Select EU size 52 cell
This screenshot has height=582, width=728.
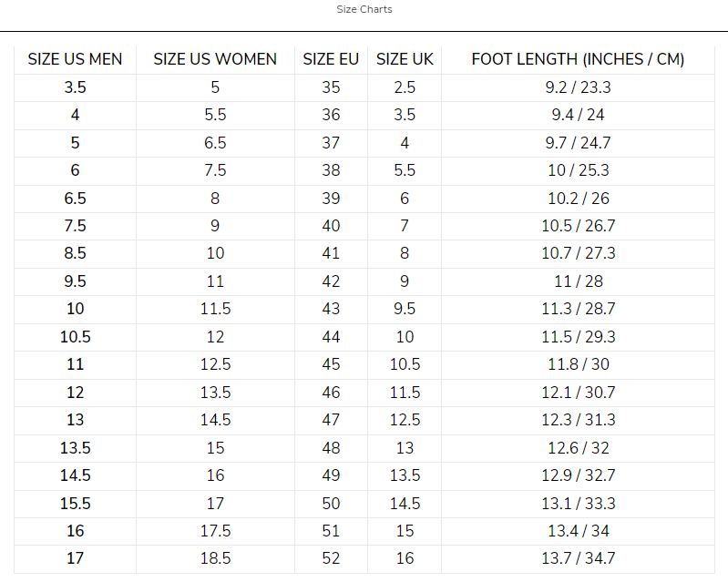tap(331, 558)
